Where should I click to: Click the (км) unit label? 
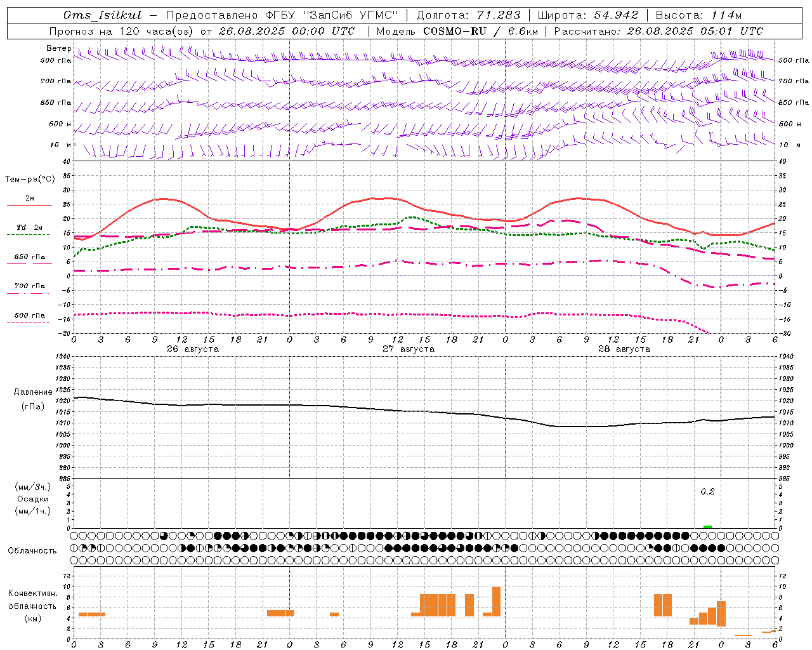(x=32, y=618)
